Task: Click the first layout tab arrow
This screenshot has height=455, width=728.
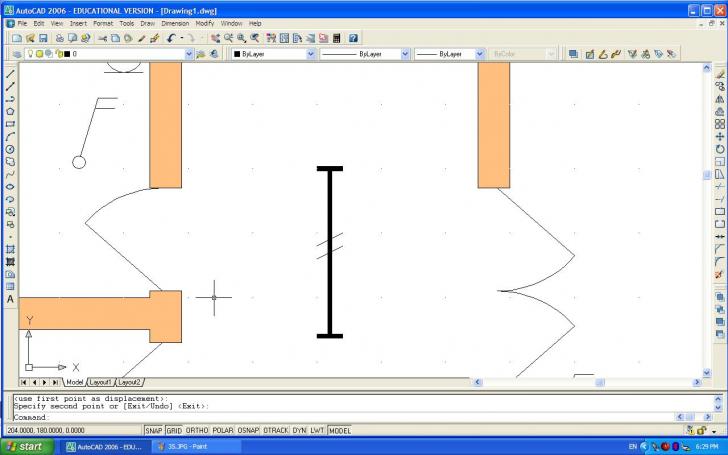Action: point(24,382)
